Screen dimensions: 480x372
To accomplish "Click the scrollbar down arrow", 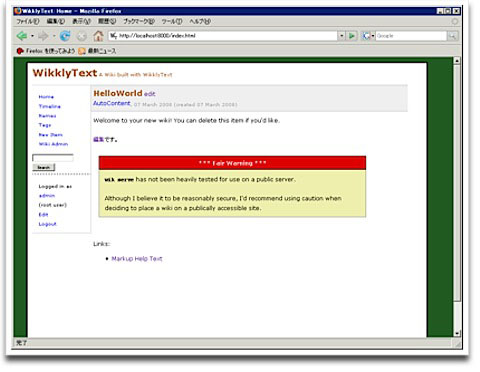I will (x=457, y=333).
